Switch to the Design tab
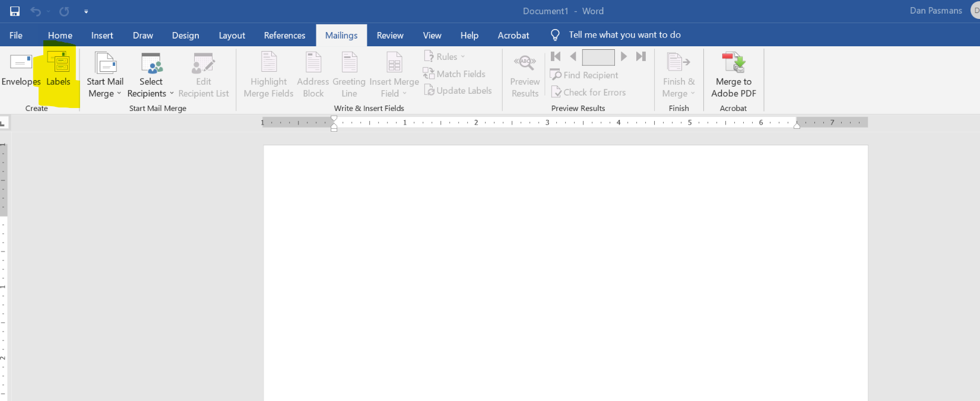This screenshot has width=980, height=401. click(x=186, y=36)
